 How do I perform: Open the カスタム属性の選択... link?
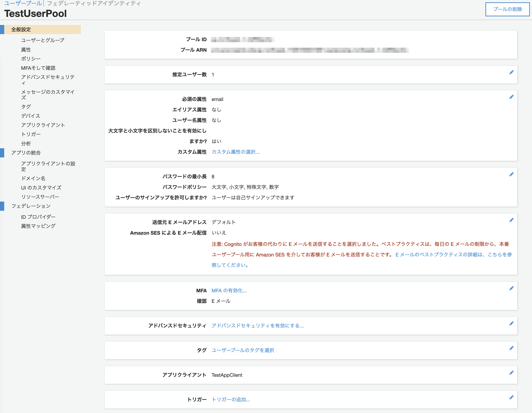(x=236, y=152)
